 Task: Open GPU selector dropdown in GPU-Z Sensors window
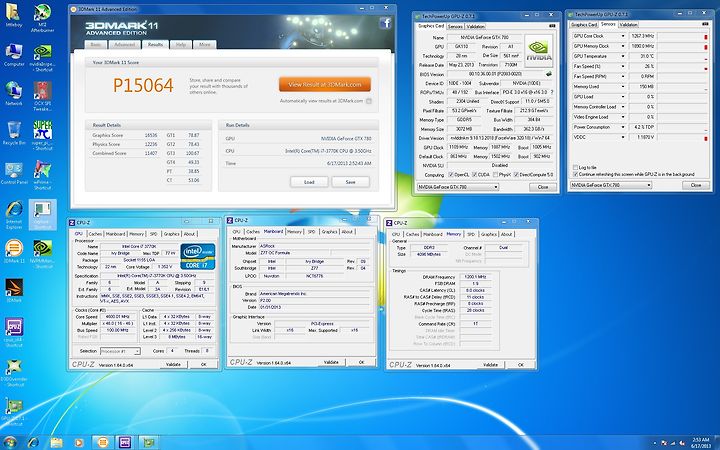pos(611,185)
